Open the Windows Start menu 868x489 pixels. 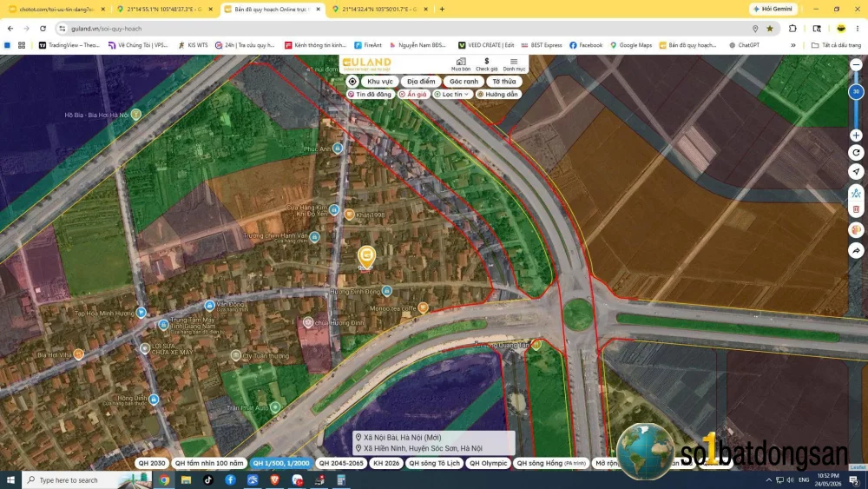10,480
